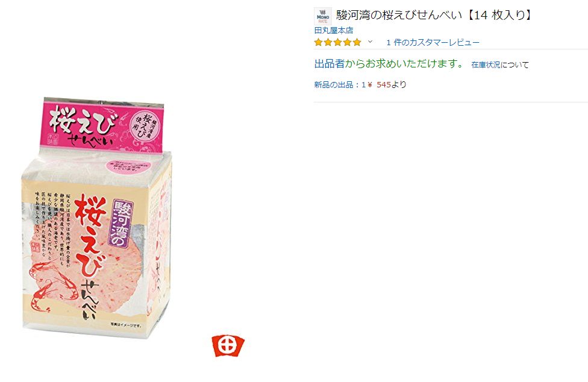Click the pink 桜えびせんべい header on package

(102, 126)
